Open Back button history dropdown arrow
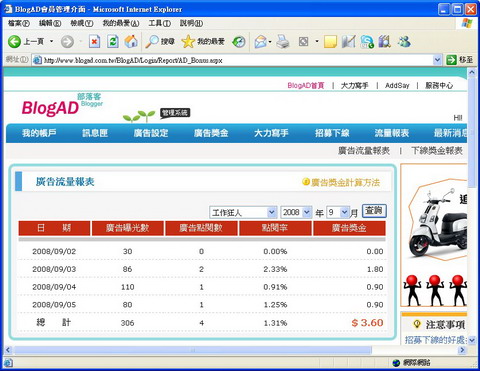480x371 pixels. pos(51,42)
